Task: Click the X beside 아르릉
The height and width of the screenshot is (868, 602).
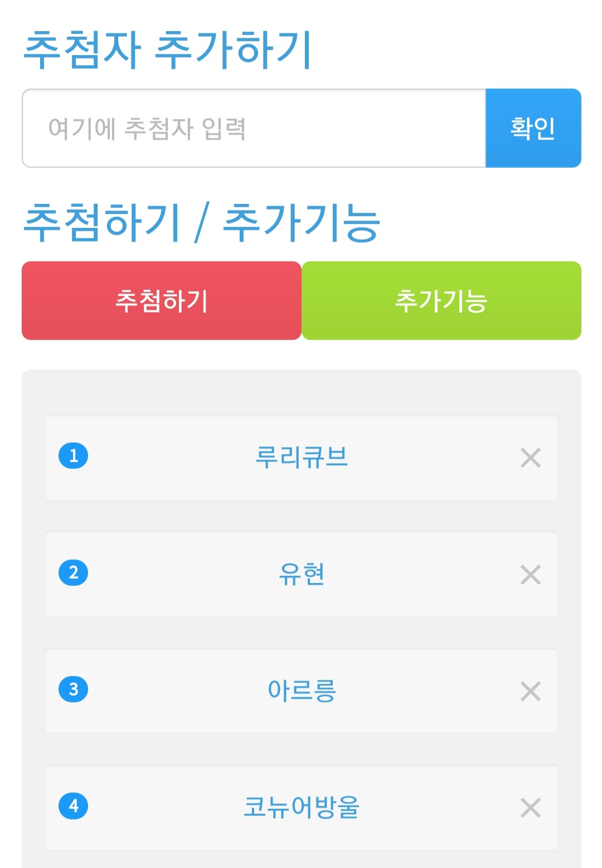Action: pos(530,691)
